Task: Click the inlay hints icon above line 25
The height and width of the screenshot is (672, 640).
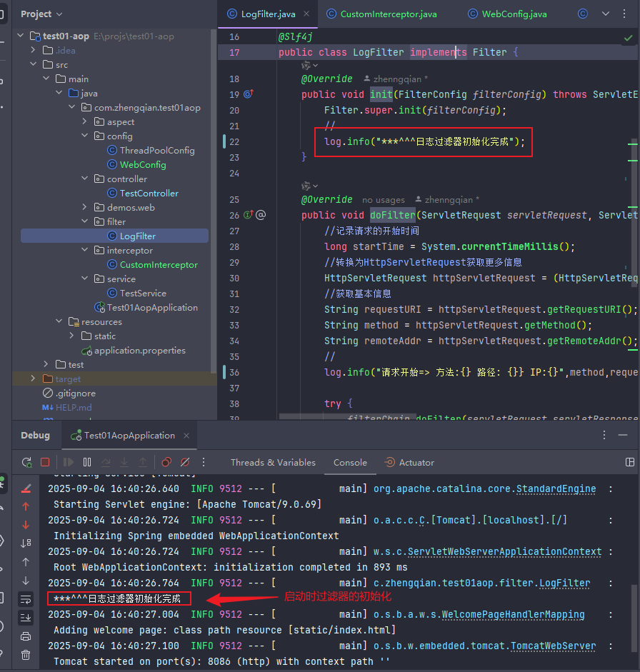Action: point(309,186)
